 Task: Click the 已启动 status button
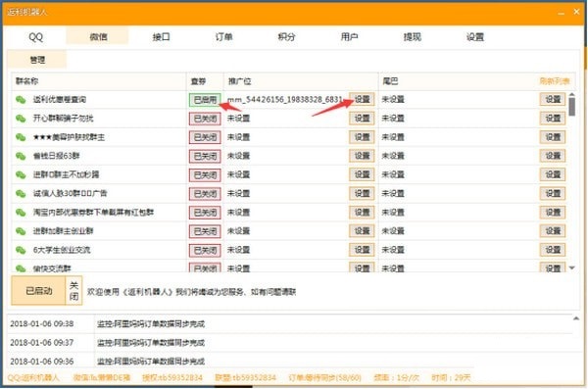click(x=38, y=291)
